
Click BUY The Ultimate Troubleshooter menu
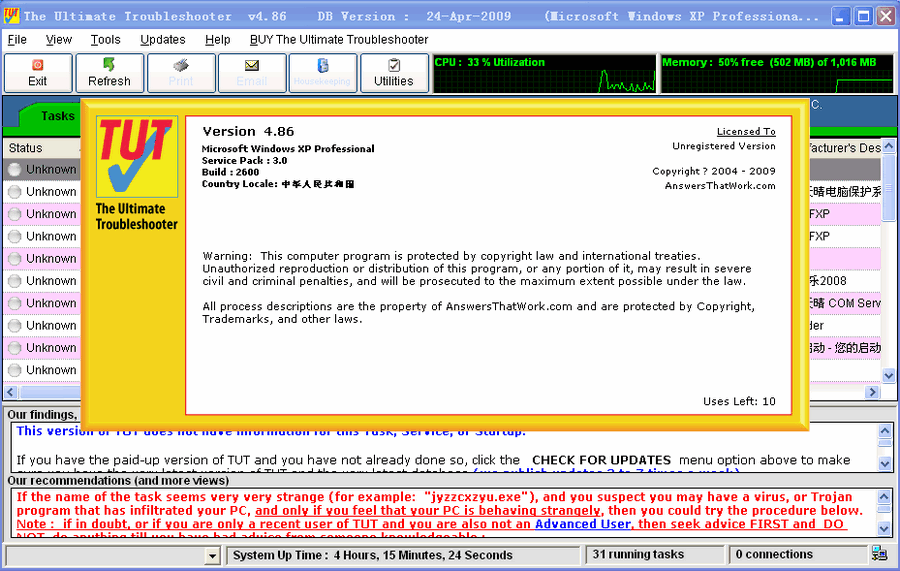click(339, 40)
